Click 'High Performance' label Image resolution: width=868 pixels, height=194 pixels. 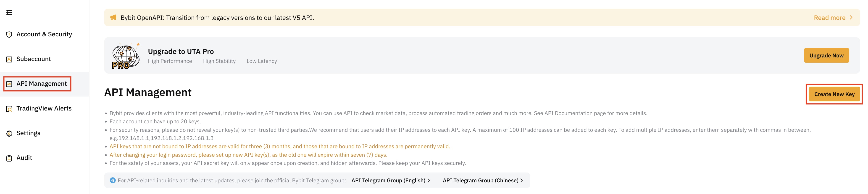point(170,61)
